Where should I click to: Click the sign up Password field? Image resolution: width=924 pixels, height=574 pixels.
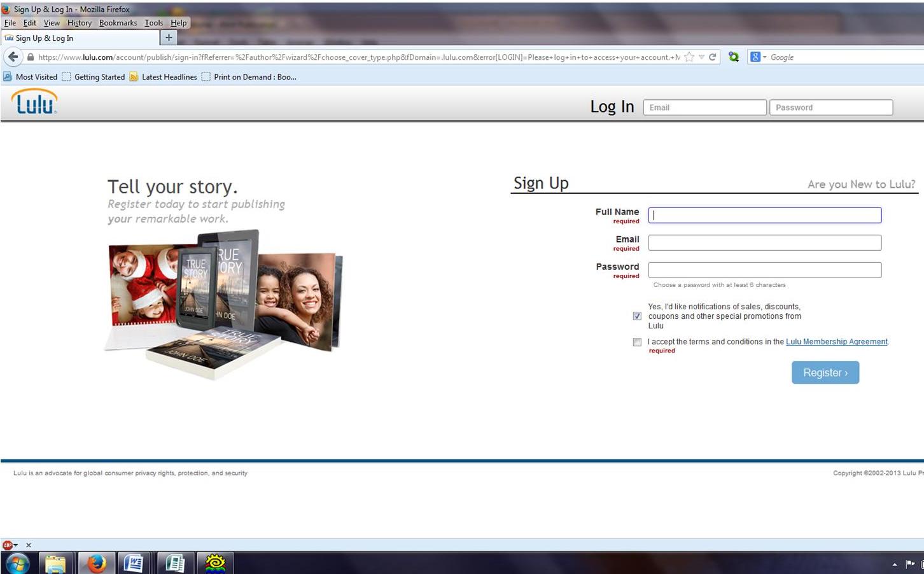[765, 270]
